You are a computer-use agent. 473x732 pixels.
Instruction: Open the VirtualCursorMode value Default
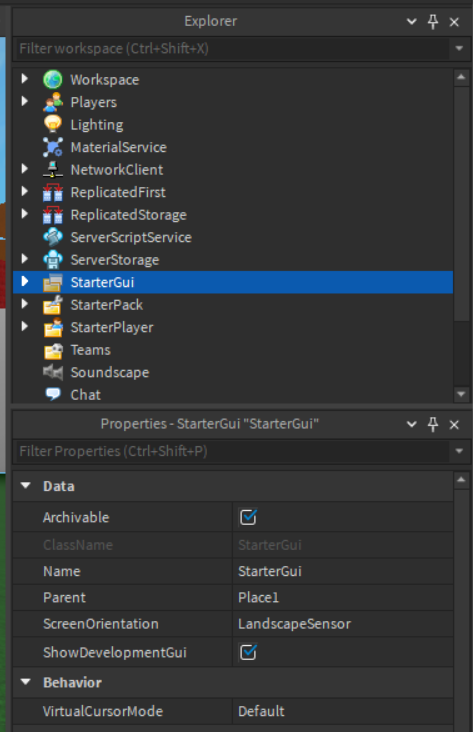pyautogui.click(x=343, y=711)
